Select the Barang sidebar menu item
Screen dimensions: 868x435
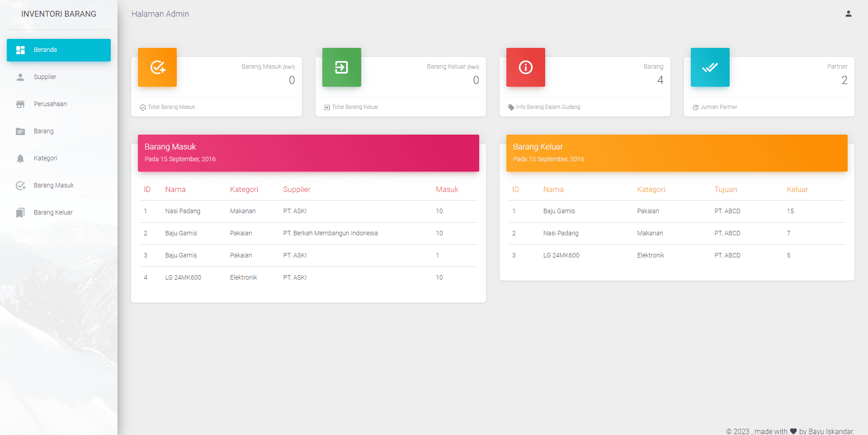coord(59,131)
